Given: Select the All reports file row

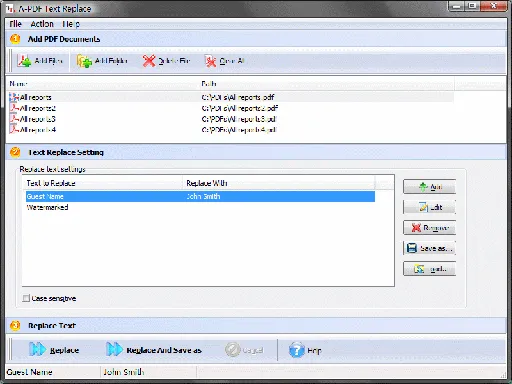Looking at the screenshot, I should (x=230, y=97).
